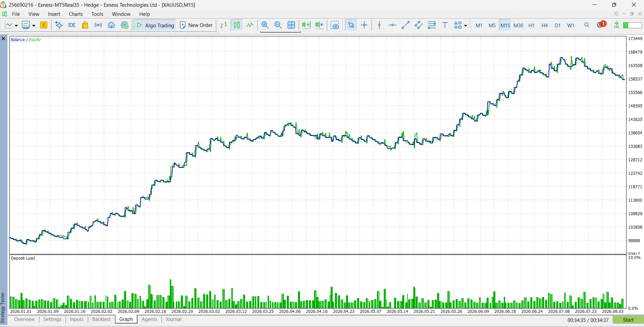Screen dimensions: 644x327
Task: Draw a horizontal line object
Action: [392, 25]
